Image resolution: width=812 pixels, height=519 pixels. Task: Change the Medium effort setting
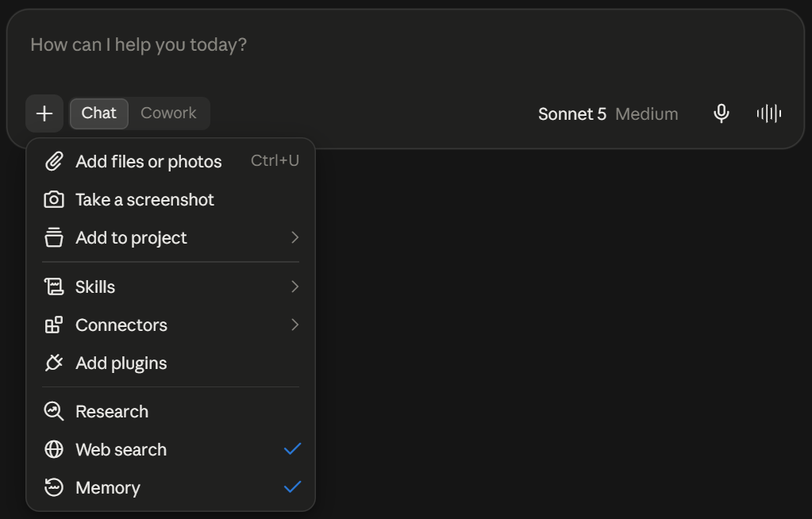(x=646, y=114)
